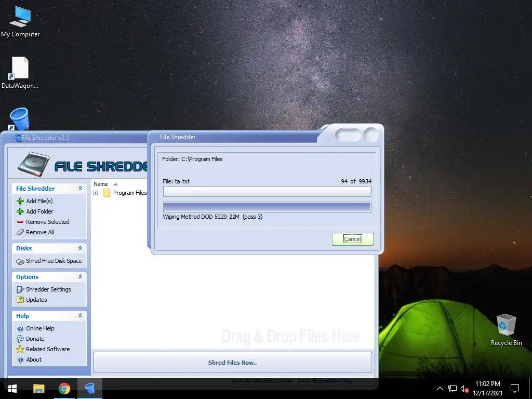Click the disk icon for Shred Free Disk Space
Viewport: 532px width, 399px height.
20,261
